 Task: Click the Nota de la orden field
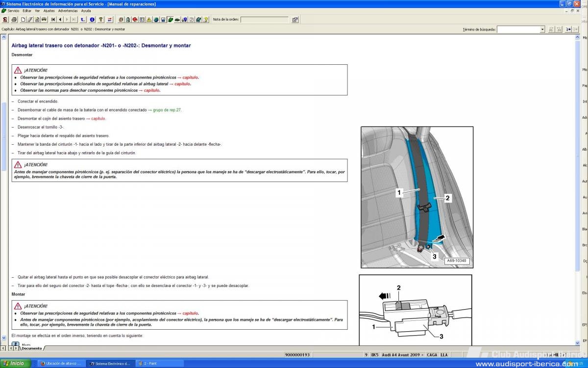[x=265, y=20]
